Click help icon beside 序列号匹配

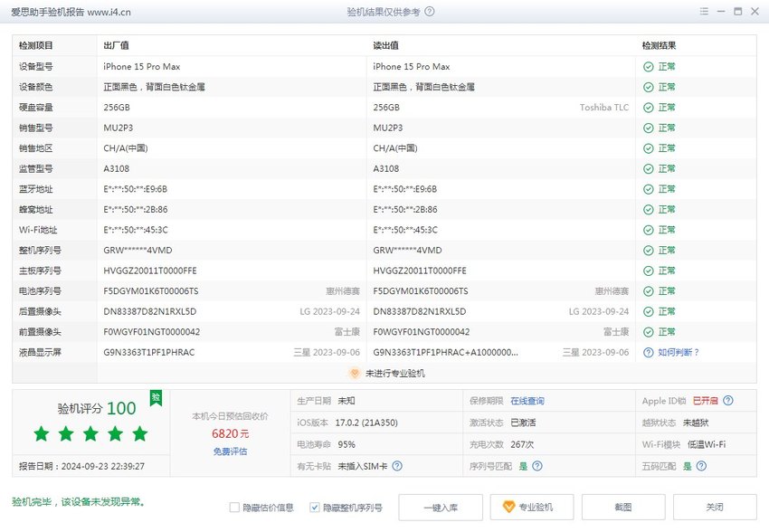pos(537,466)
